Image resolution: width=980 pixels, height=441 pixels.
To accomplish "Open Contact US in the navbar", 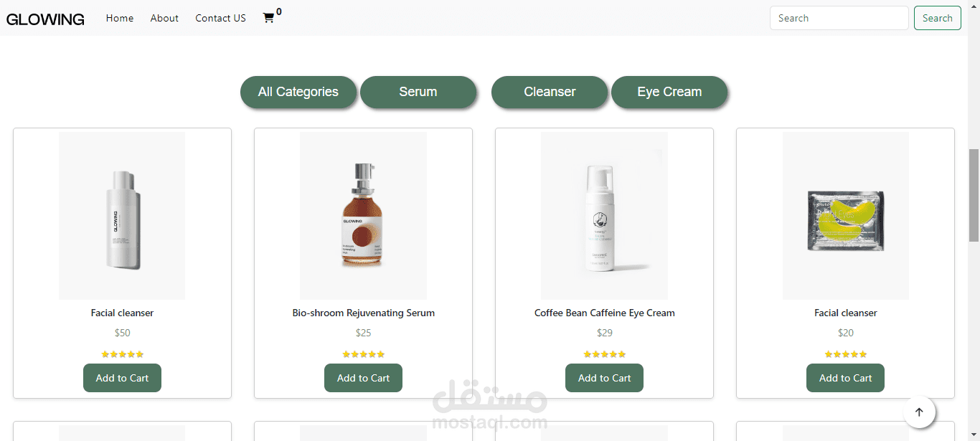I will coord(220,18).
